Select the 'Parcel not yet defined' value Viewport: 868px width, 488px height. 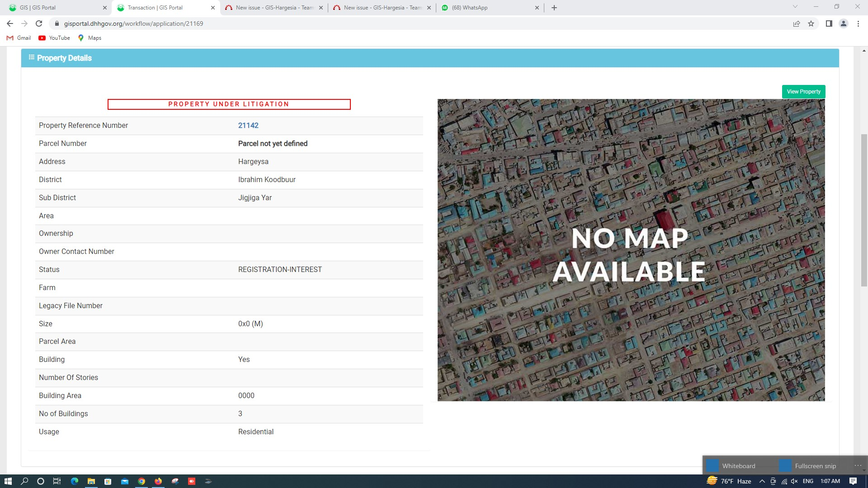pos(273,144)
